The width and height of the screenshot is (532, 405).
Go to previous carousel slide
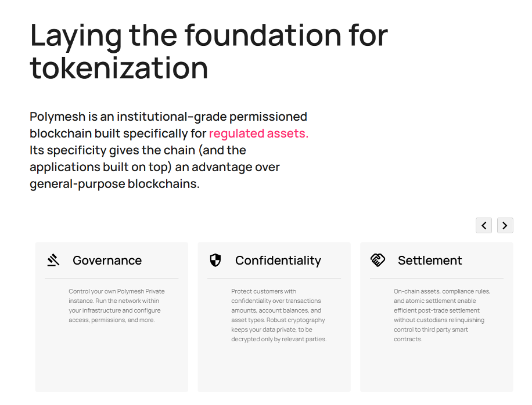[484, 225]
